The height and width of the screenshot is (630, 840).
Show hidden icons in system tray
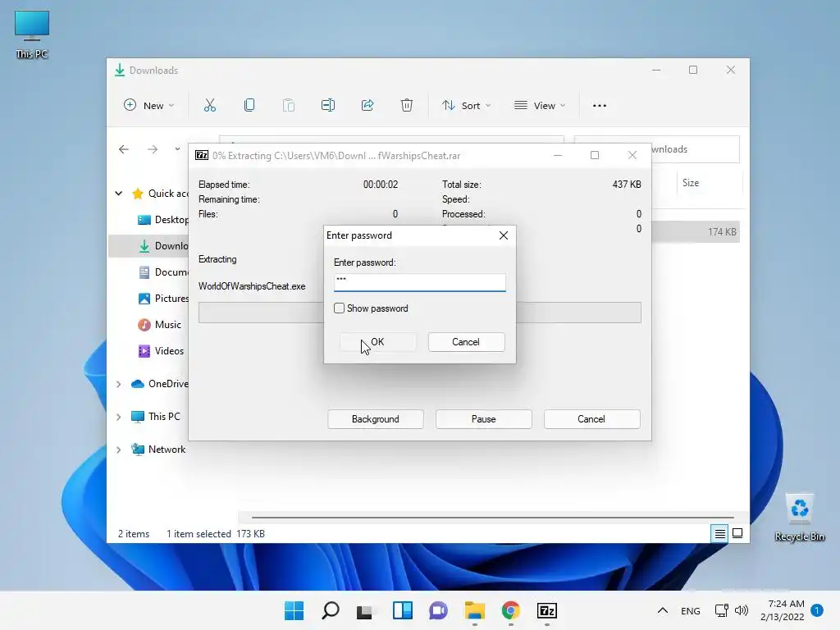663,610
